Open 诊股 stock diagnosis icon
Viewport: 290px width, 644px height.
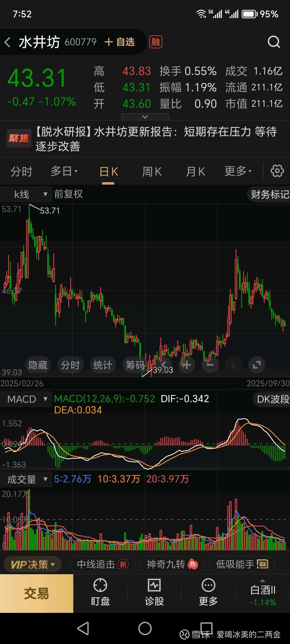click(x=154, y=592)
